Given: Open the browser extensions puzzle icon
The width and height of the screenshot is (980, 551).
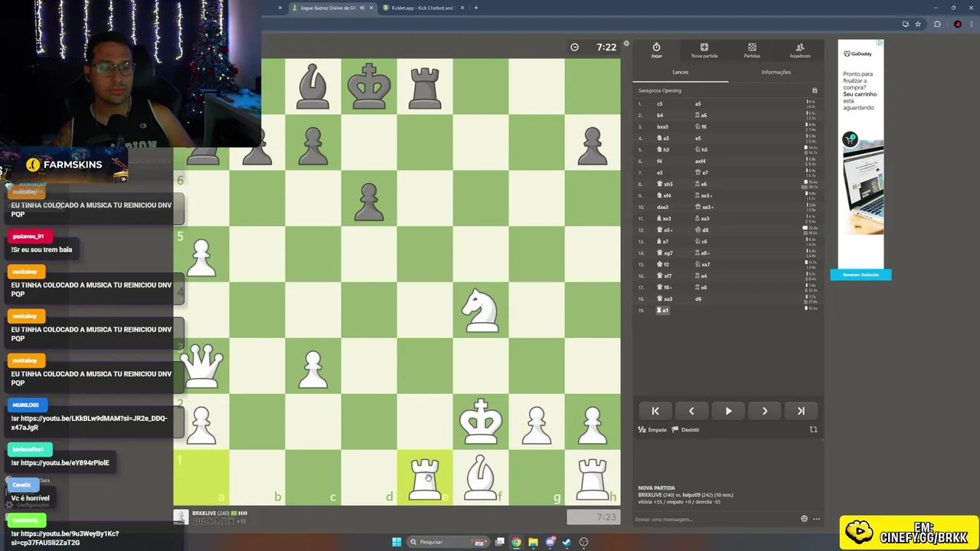Looking at the screenshot, I should 937,24.
